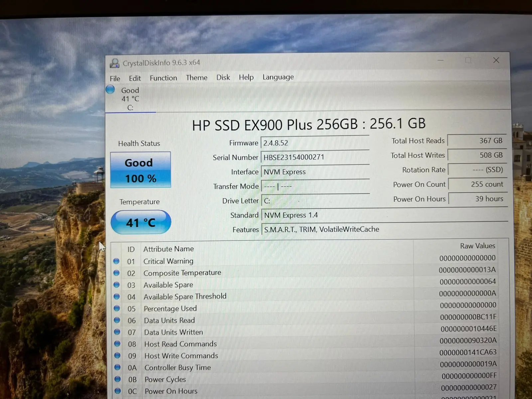Image resolution: width=532 pixels, height=399 pixels.
Task: Click the ID column header
Action: point(131,249)
